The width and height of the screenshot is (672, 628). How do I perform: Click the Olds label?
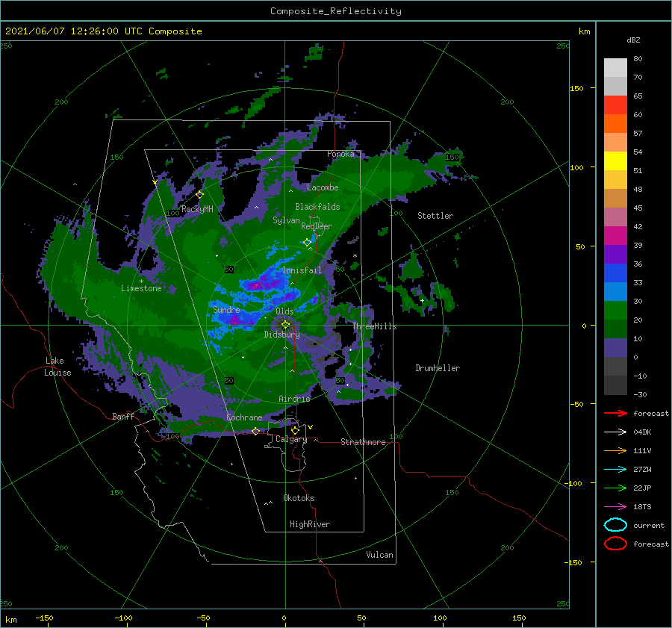(284, 311)
